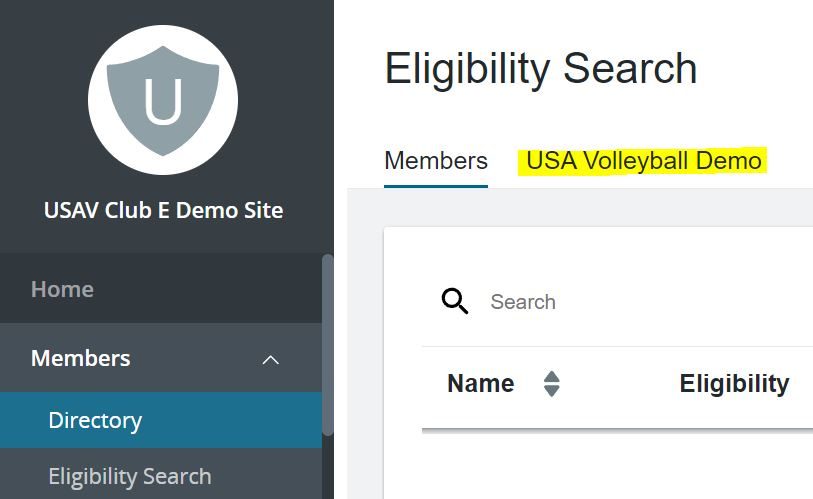Switch to the Members tab
The image size is (813, 499).
[436, 161]
